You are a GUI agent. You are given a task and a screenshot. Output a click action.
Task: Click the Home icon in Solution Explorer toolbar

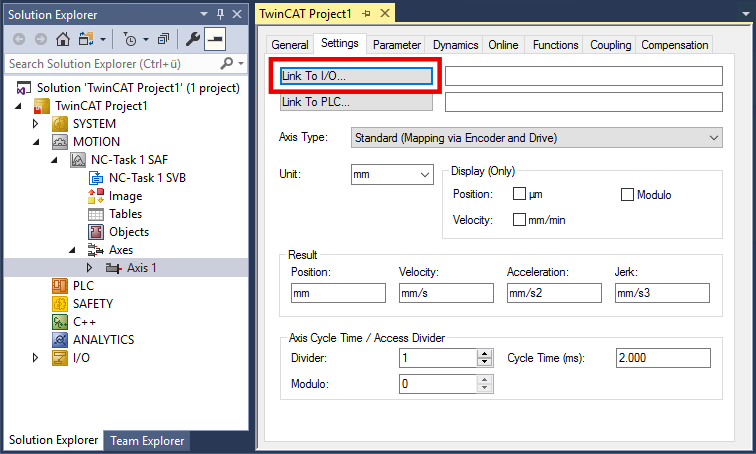point(63,39)
